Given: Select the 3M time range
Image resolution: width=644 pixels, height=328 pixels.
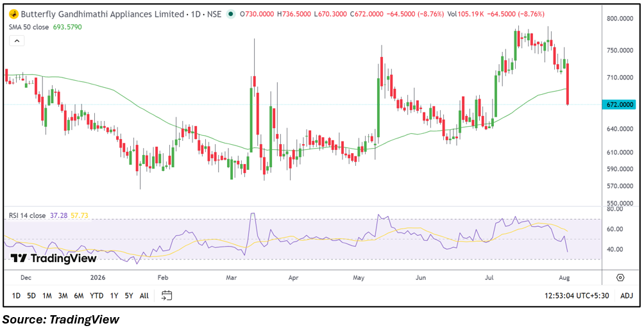Looking at the screenshot, I should (x=63, y=295).
